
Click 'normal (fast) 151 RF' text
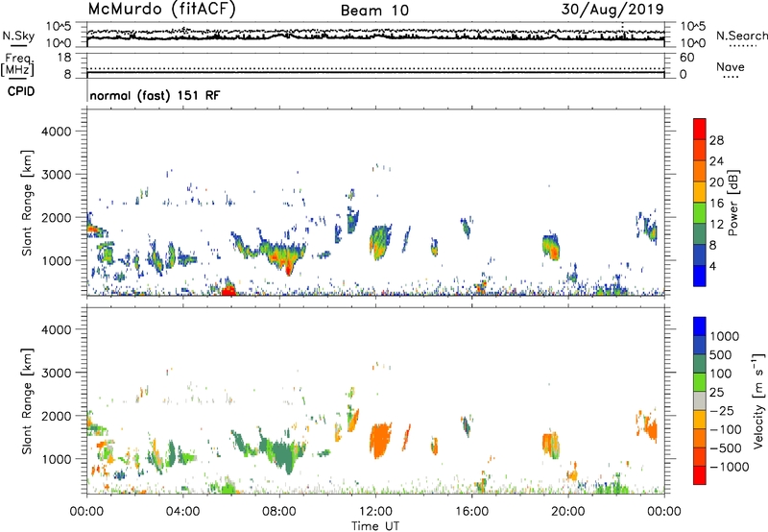pos(155,95)
